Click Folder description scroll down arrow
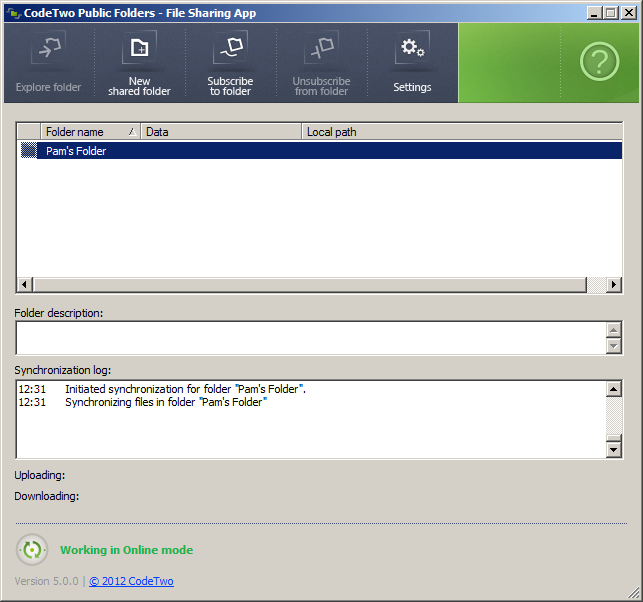643x602 pixels. pos(613,346)
